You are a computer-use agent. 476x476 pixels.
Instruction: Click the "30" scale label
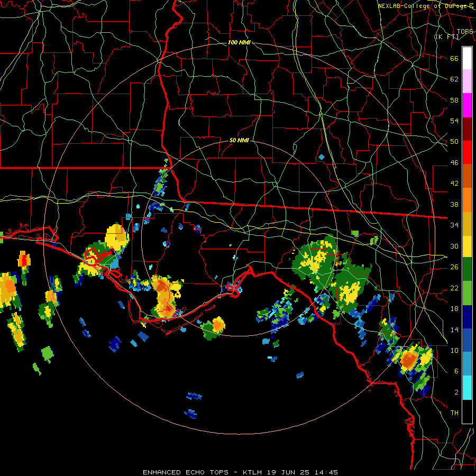pos(454,246)
